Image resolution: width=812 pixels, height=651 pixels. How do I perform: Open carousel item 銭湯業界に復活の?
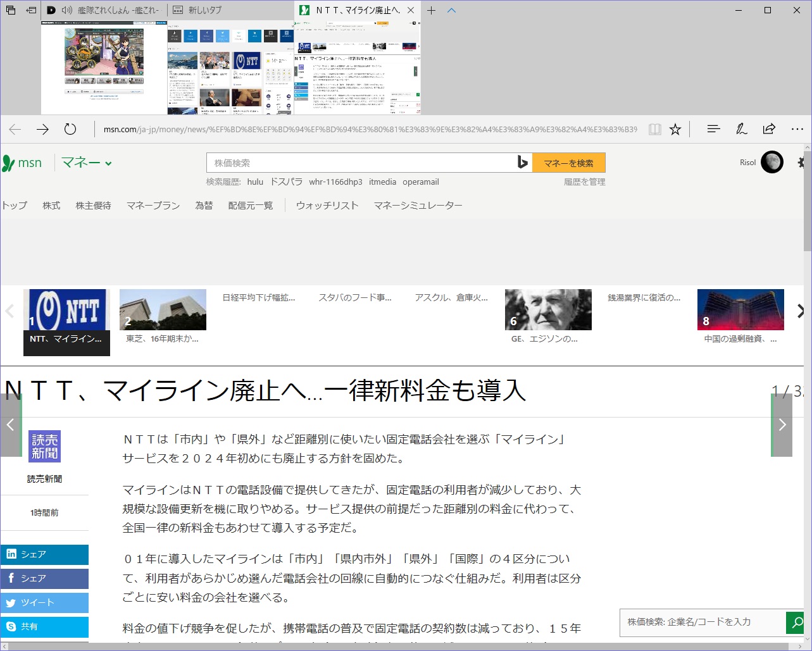644,297
